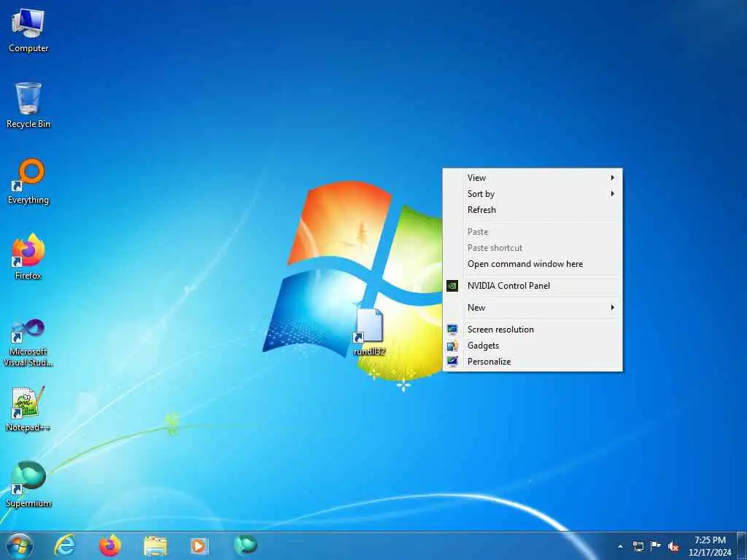Choose Personalize from the context menu

[x=532, y=362]
